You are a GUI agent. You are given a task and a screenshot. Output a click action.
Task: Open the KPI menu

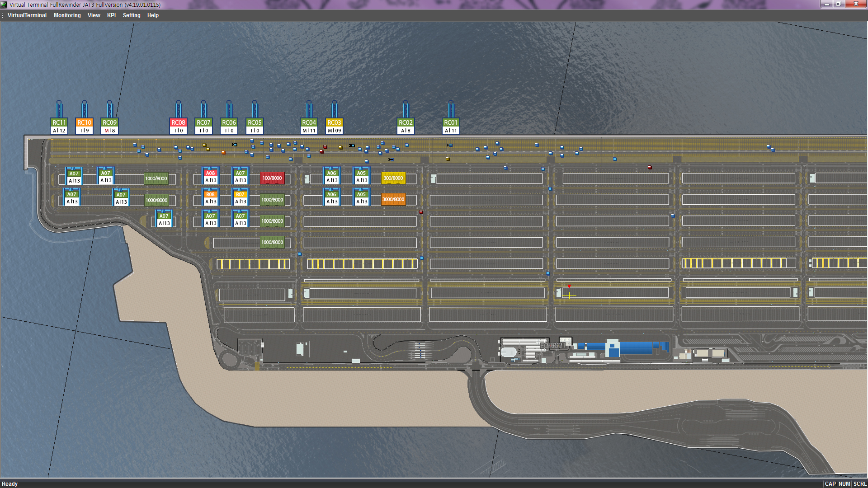111,15
